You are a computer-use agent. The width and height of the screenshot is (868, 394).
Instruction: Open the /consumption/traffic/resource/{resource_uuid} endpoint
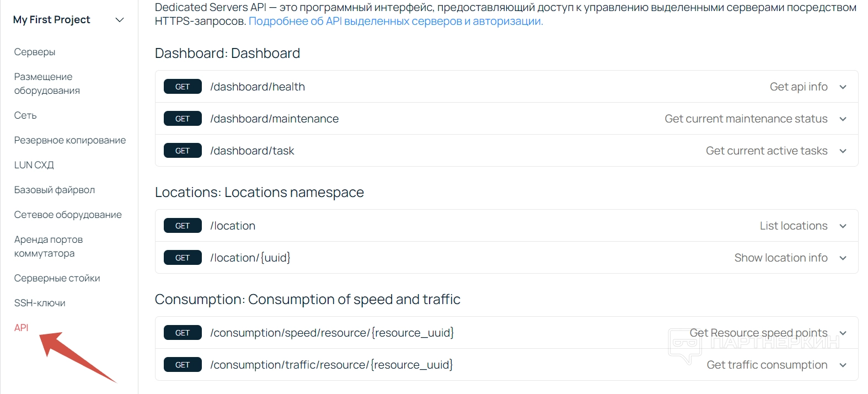click(x=331, y=365)
